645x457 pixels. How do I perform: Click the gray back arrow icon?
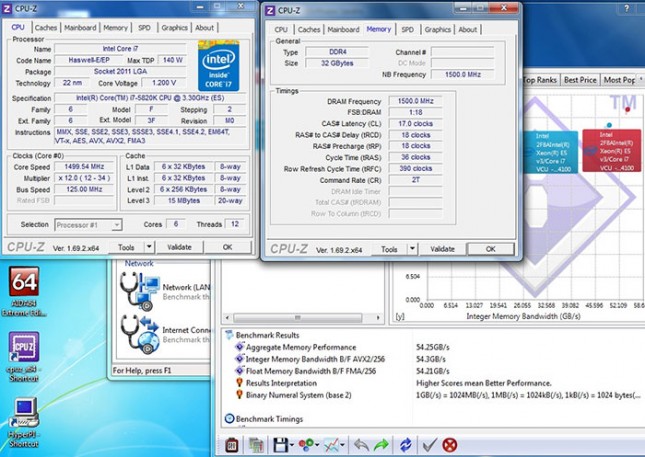tap(361, 445)
